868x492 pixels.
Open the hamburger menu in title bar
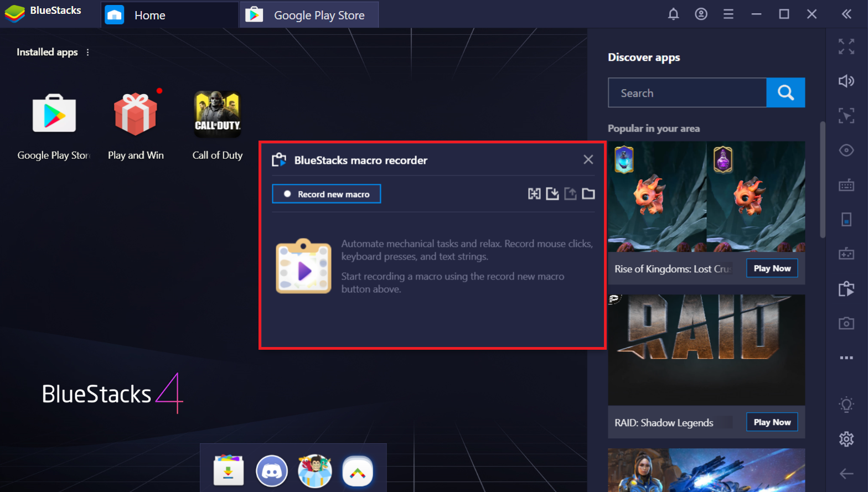(728, 14)
